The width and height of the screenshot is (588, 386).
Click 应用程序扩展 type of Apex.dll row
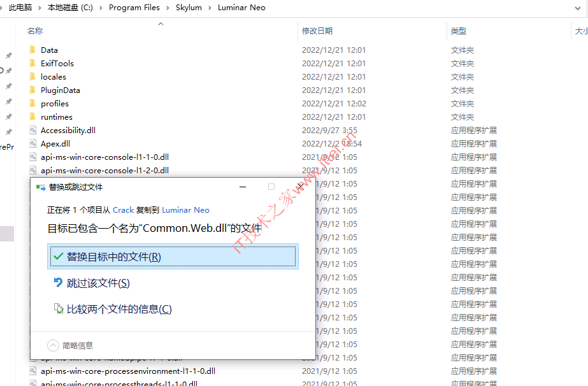473,144
